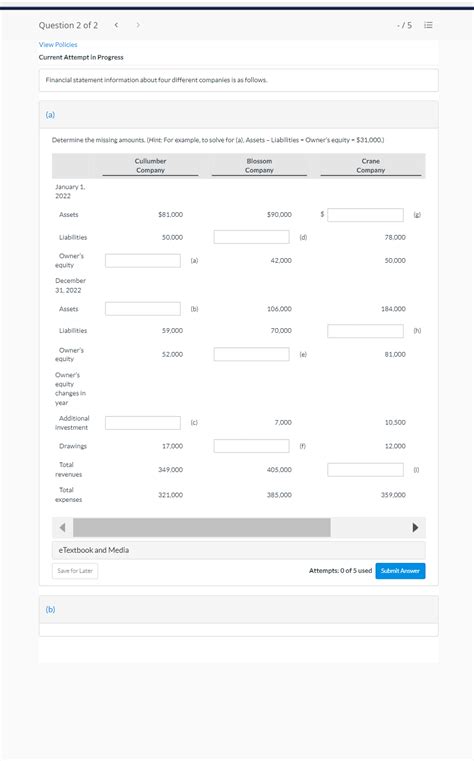Expand the eTextbook and Media section
The width and height of the screenshot is (474, 761).
coord(239,550)
